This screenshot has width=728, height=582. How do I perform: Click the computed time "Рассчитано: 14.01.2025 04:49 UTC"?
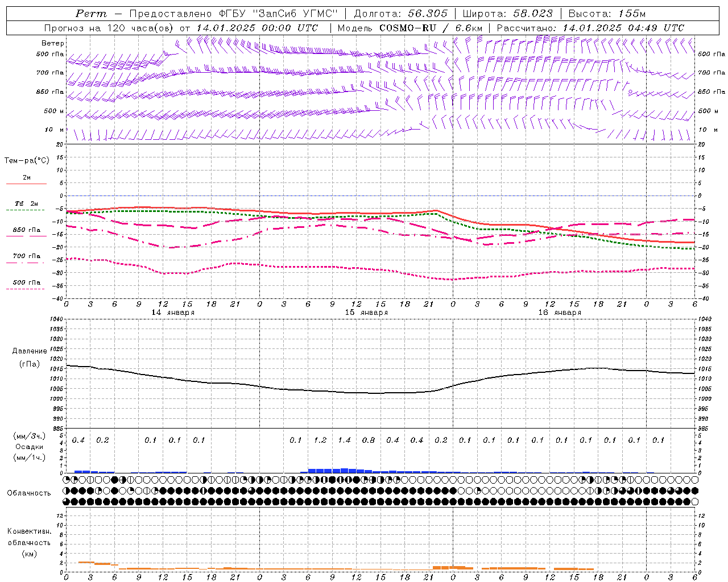590,28
